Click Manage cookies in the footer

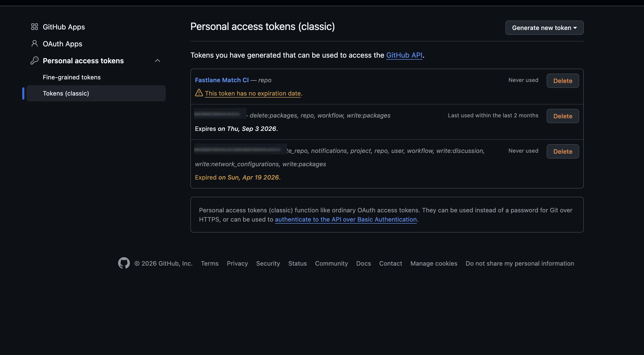434,263
